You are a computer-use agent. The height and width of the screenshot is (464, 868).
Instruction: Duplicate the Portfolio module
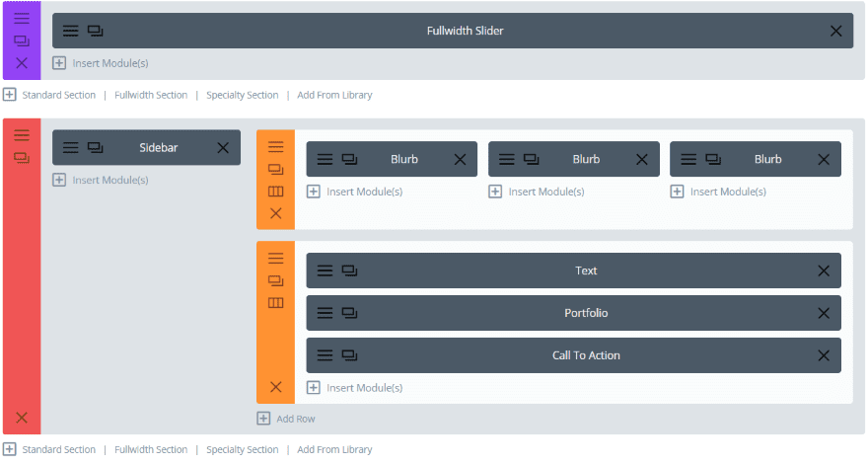coord(349,313)
